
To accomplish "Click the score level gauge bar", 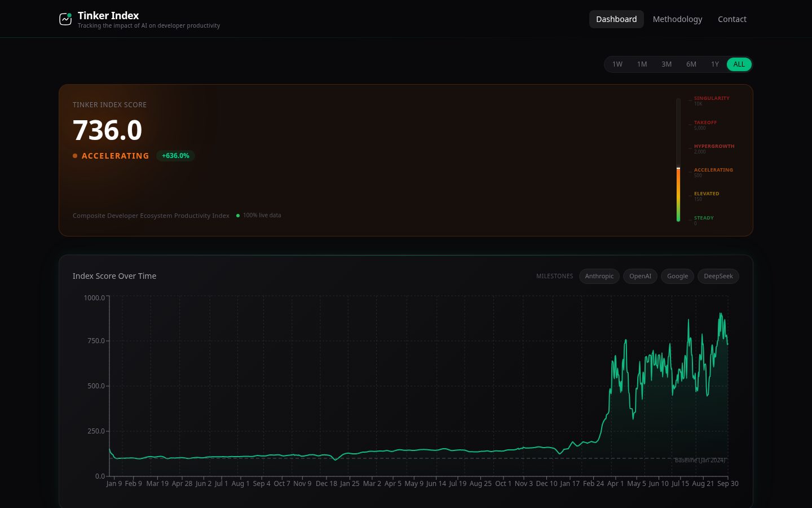I will (x=678, y=160).
